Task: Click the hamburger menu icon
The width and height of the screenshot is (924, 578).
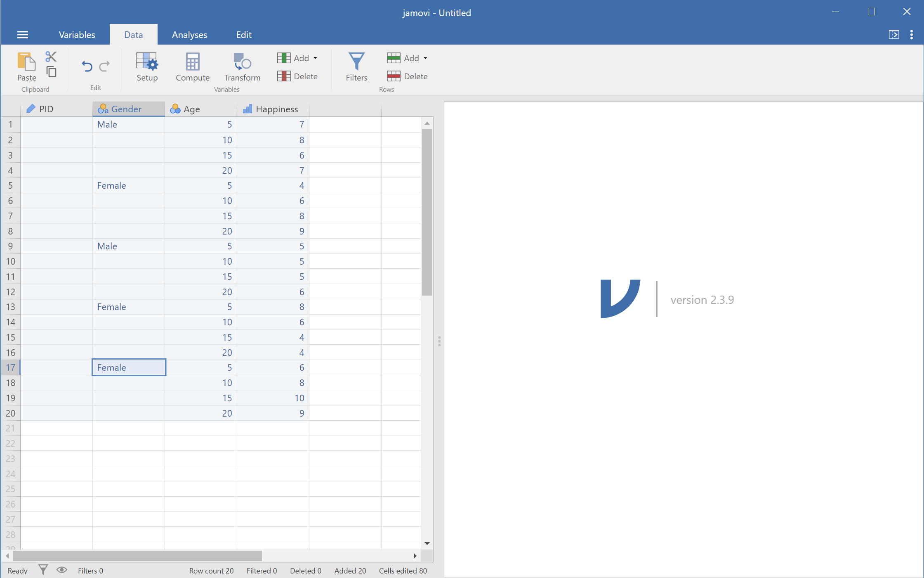Action: [23, 35]
